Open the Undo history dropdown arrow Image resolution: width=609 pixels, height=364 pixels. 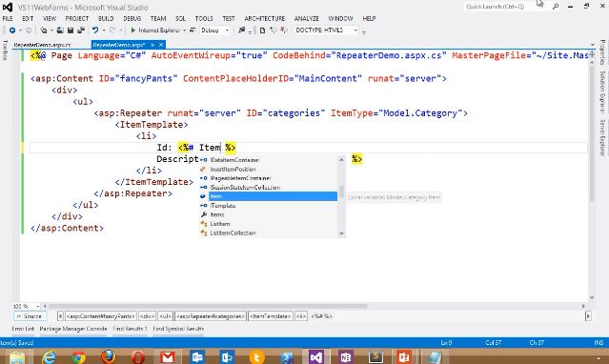pyautogui.click(x=103, y=30)
